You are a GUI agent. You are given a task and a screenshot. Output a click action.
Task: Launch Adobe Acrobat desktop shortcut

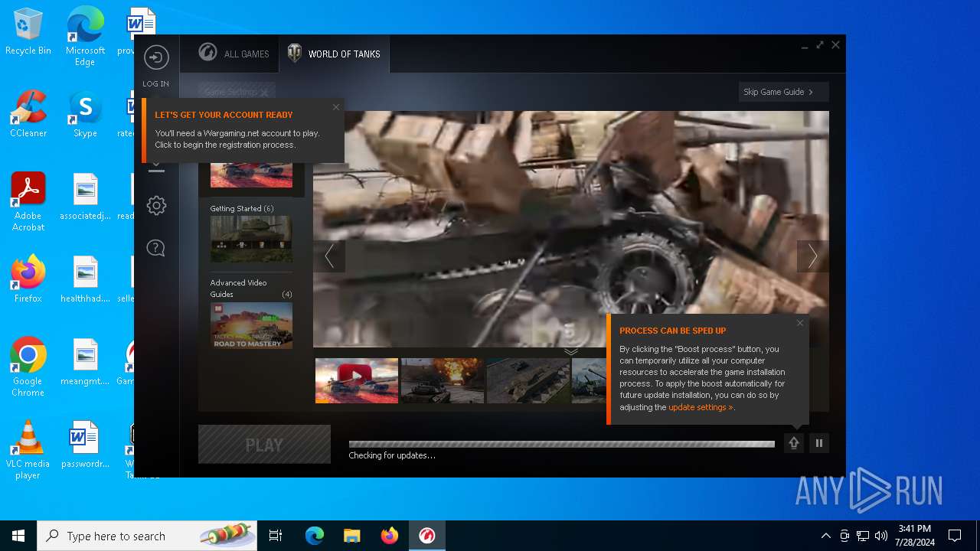(28, 202)
